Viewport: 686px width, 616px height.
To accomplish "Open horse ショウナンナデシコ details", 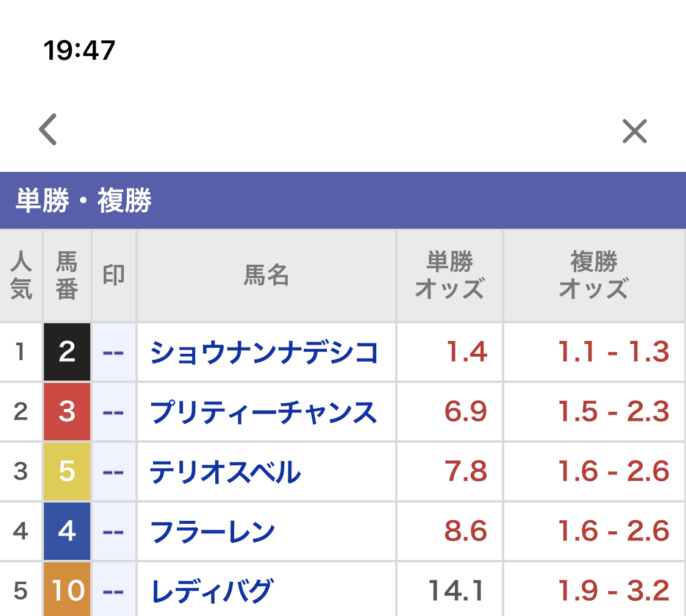I will 265,353.
